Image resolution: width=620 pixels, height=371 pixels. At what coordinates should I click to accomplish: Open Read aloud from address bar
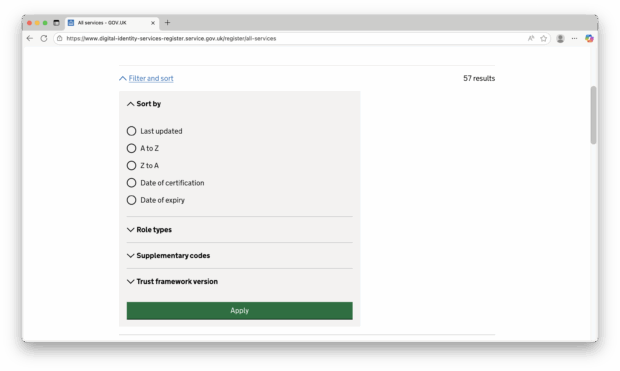531,38
